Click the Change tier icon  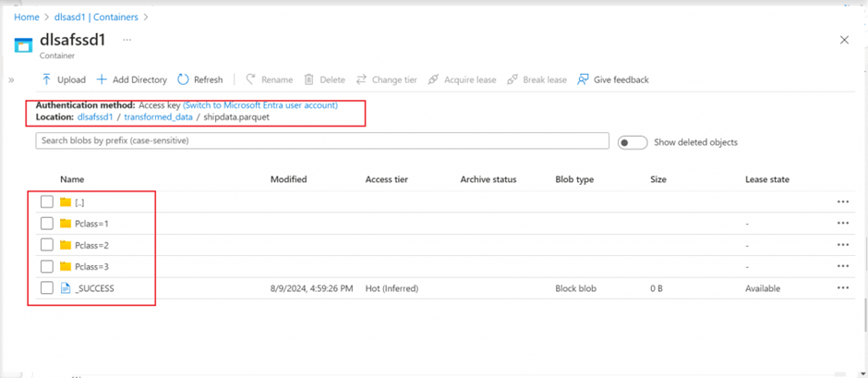[x=362, y=80]
